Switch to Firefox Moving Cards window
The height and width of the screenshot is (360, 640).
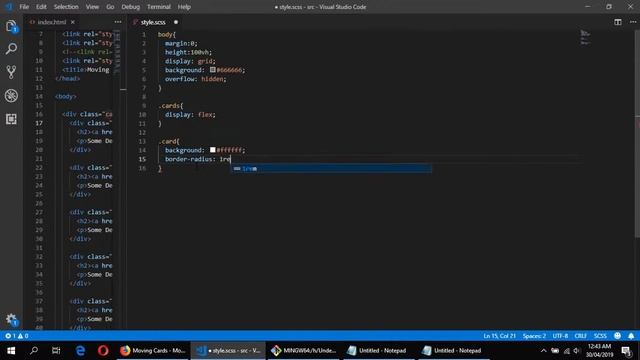[x=153, y=350]
